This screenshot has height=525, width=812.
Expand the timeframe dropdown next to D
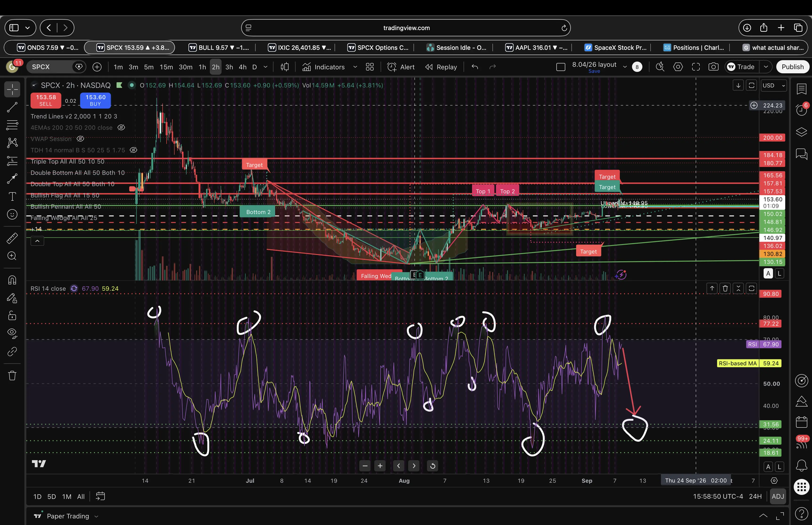click(x=265, y=67)
